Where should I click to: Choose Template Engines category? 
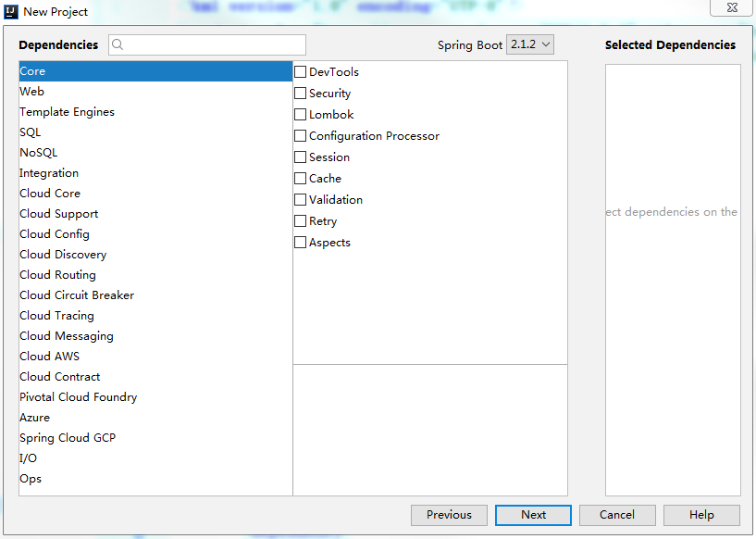click(155, 111)
